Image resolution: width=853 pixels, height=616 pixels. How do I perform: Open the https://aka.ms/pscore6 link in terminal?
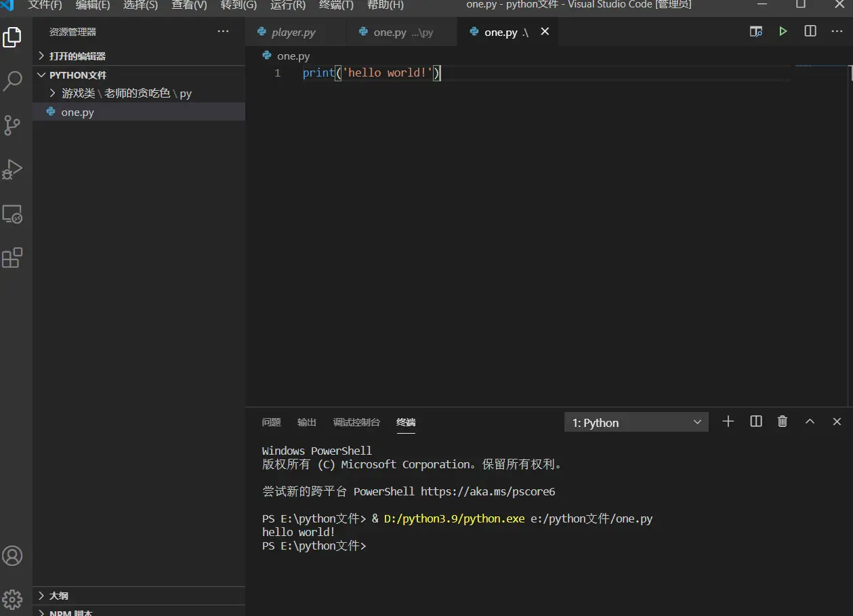488,491
